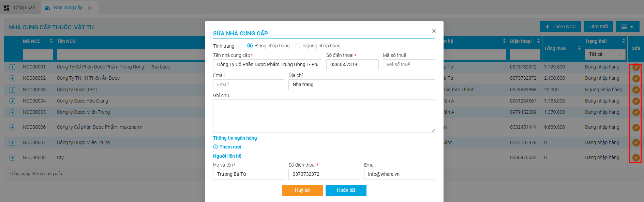Sort by Trạng thái column arrows
Screen dimensions: 644x202
coord(624,41)
